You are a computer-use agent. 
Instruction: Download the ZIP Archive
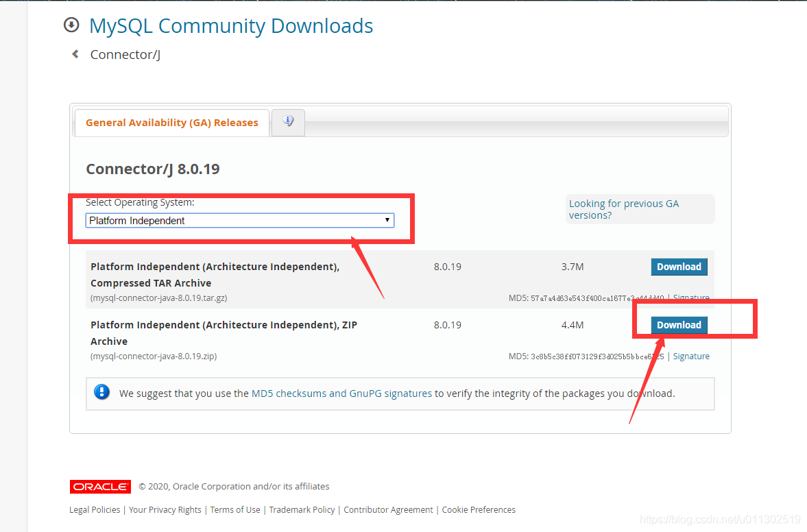679,325
